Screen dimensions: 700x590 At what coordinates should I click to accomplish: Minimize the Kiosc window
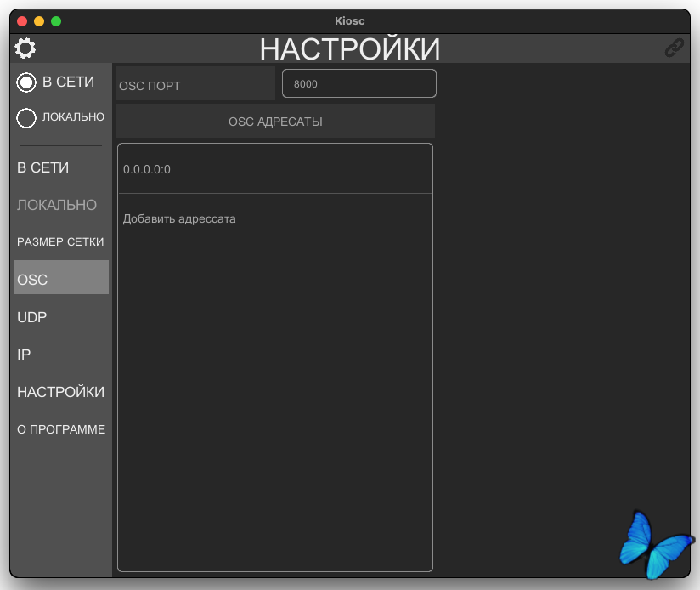click(39, 20)
